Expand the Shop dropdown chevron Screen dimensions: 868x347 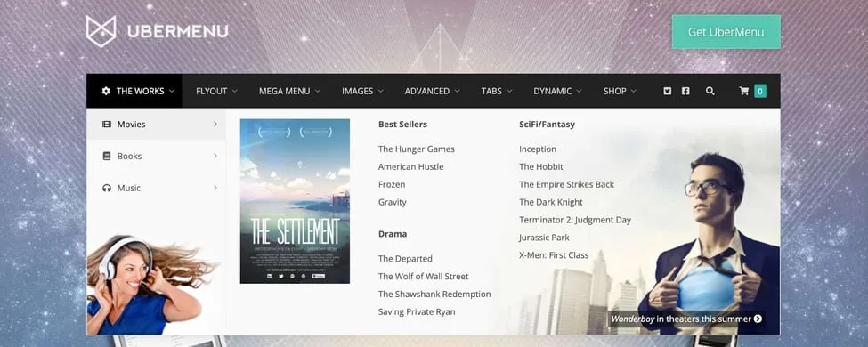coord(634,92)
